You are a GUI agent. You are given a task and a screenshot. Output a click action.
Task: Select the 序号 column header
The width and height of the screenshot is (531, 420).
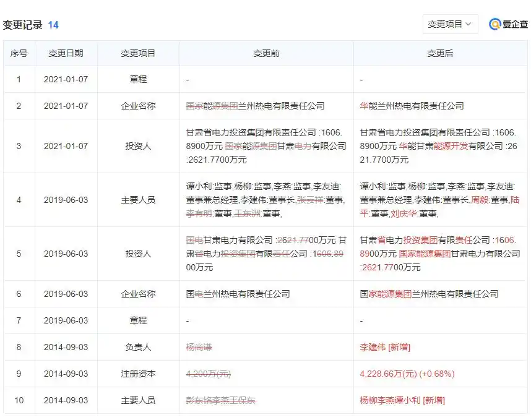19,53
